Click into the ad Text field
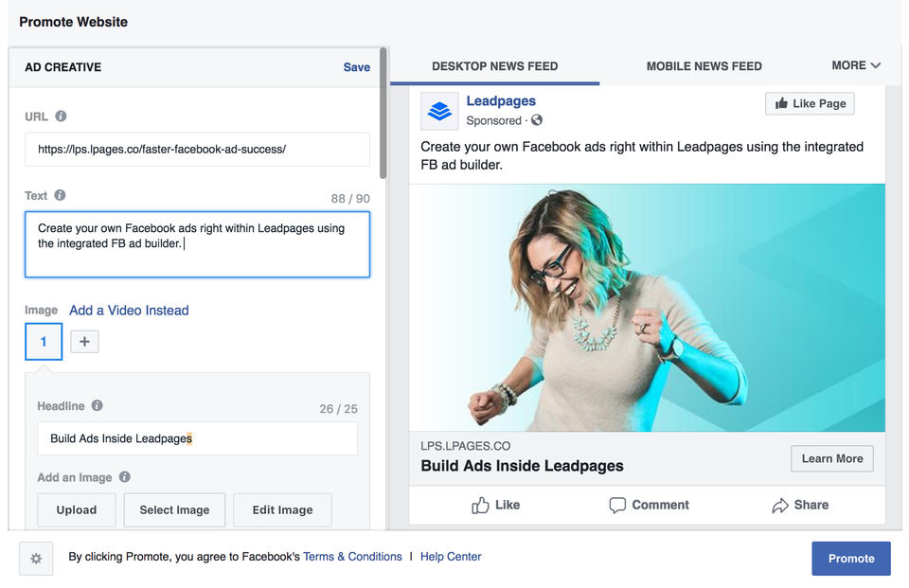This screenshot has width=909, height=588. tap(197, 244)
